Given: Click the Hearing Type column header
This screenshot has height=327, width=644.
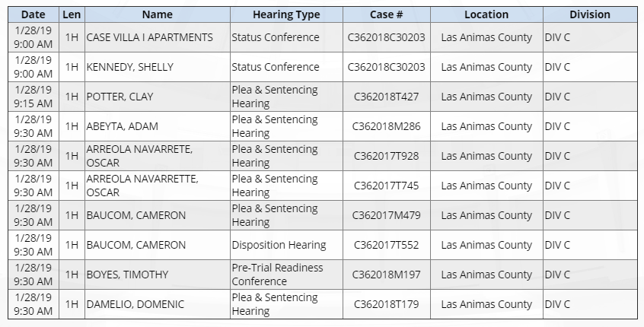Looking at the screenshot, I should (x=286, y=14).
